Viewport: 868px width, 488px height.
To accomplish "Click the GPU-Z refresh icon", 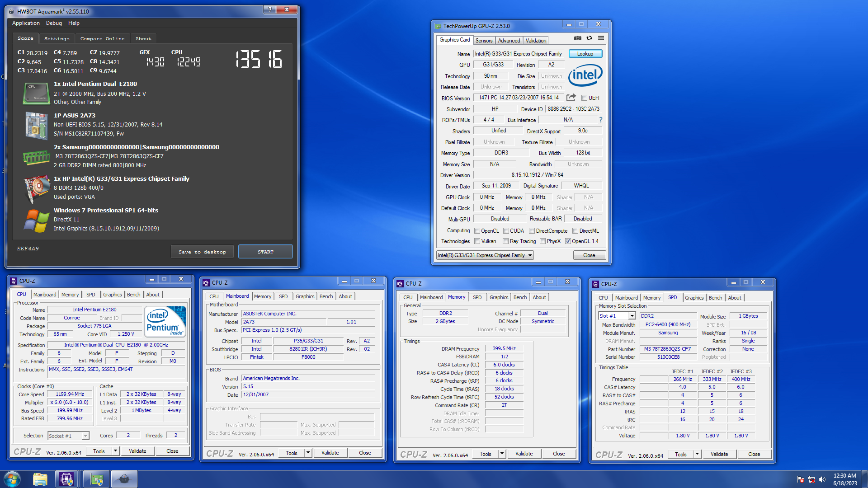I will click(589, 38).
